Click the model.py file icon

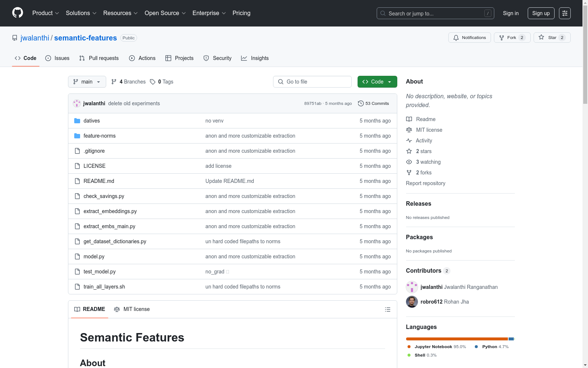[x=77, y=256]
